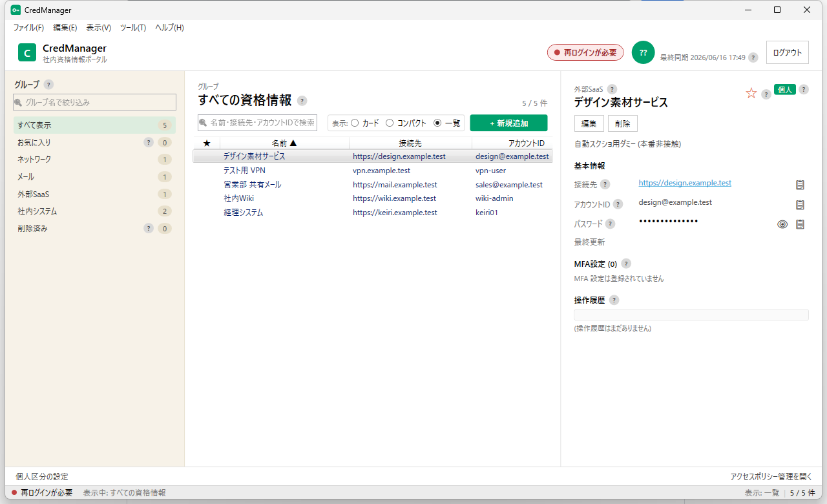The width and height of the screenshot is (827, 504).
Task: Open the https://design.example.test link
Action: [685, 183]
